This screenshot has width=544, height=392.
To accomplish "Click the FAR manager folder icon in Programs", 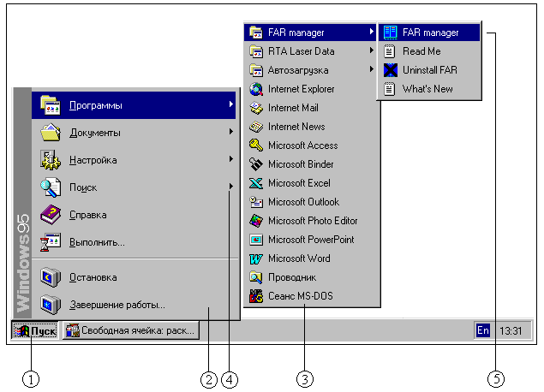I will (256, 33).
